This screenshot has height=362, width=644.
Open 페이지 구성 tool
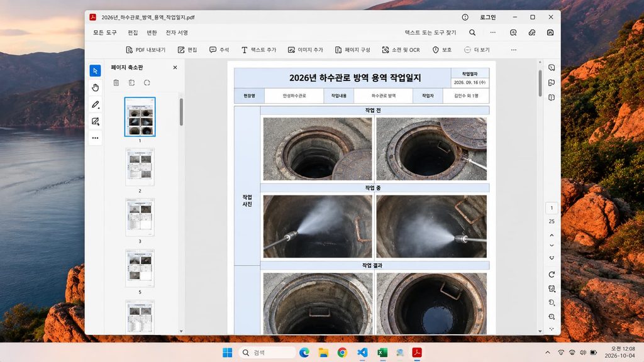point(352,50)
